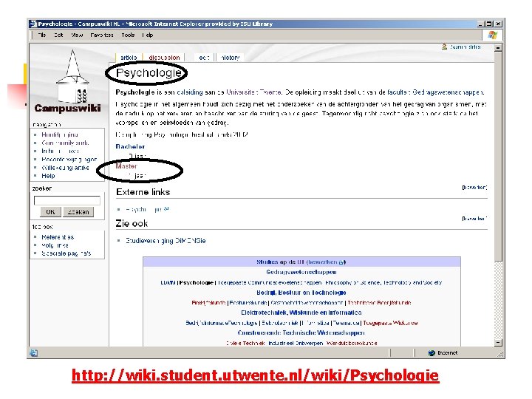Open the Speciale pagina's link

click(66, 253)
